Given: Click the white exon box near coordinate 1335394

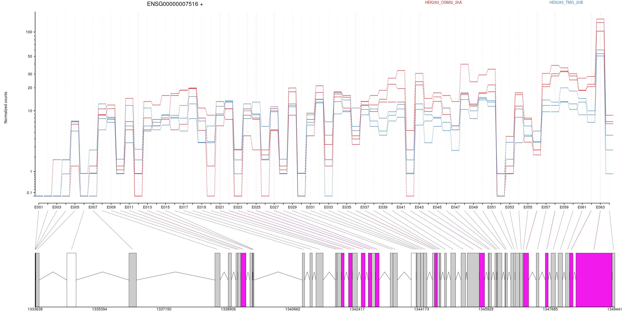Looking at the screenshot, I should pos(71,280).
